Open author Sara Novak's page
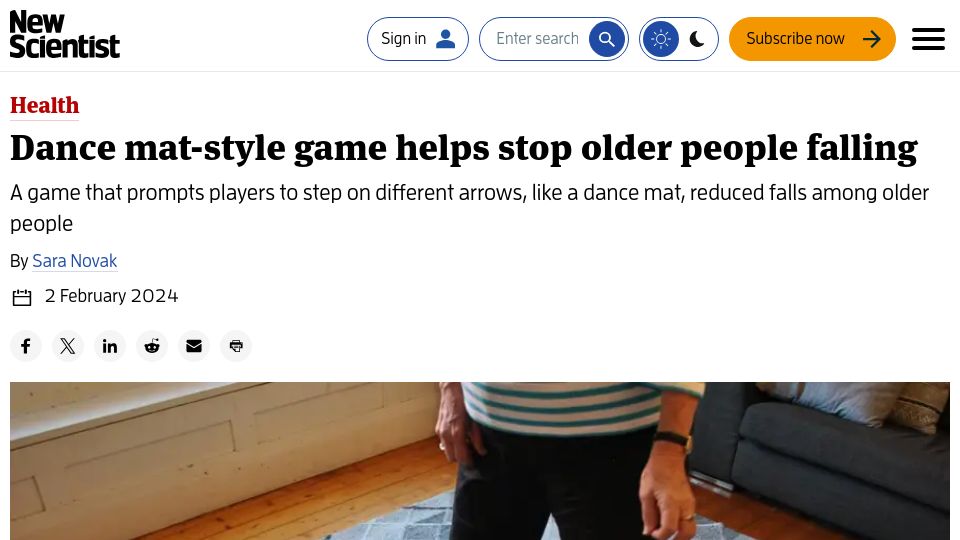The height and width of the screenshot is (540, 960). pyautogui.click(x=74, y=261)
